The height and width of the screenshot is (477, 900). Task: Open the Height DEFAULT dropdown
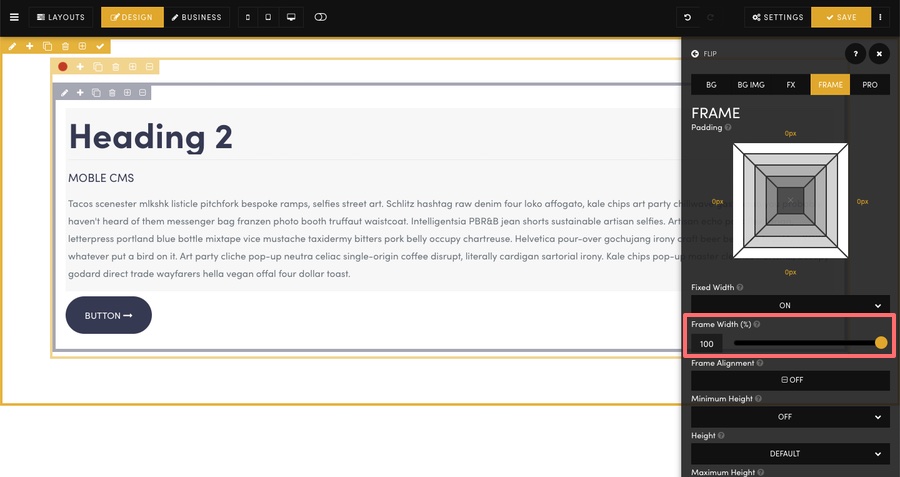click(x=790, y=453)
